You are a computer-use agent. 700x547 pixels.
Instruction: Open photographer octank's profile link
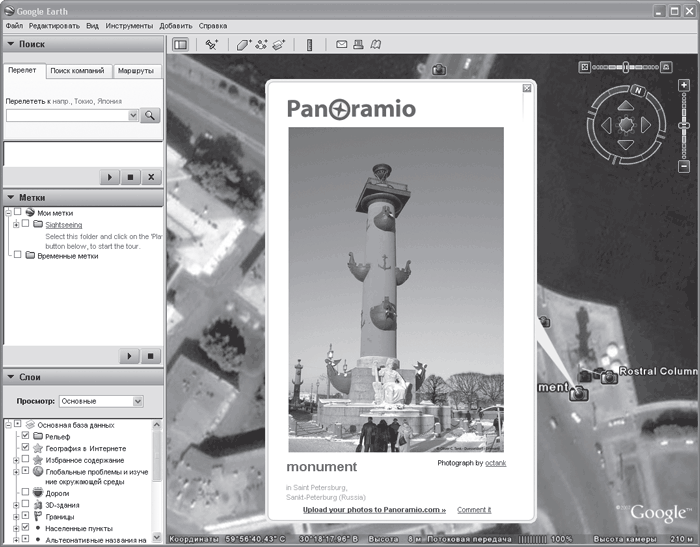tap(496, 463)
